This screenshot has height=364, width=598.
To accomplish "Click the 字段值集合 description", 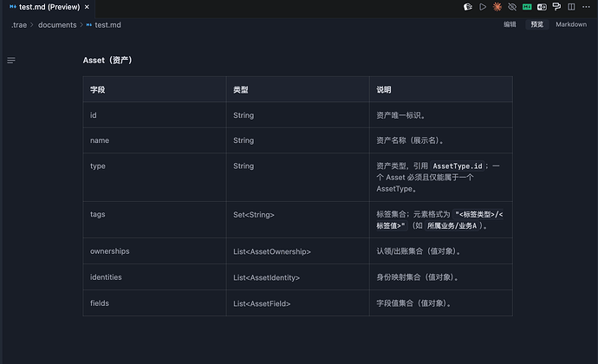I will click(x=413, y=303).
